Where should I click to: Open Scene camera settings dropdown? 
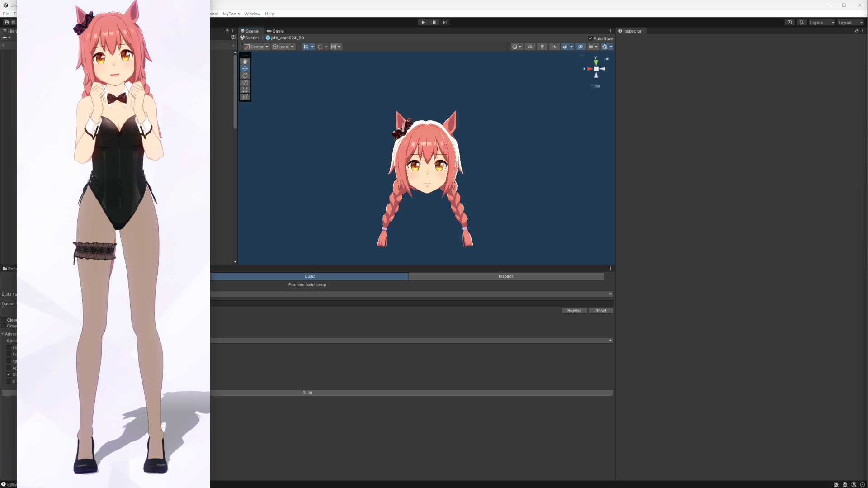coord(593,47)
